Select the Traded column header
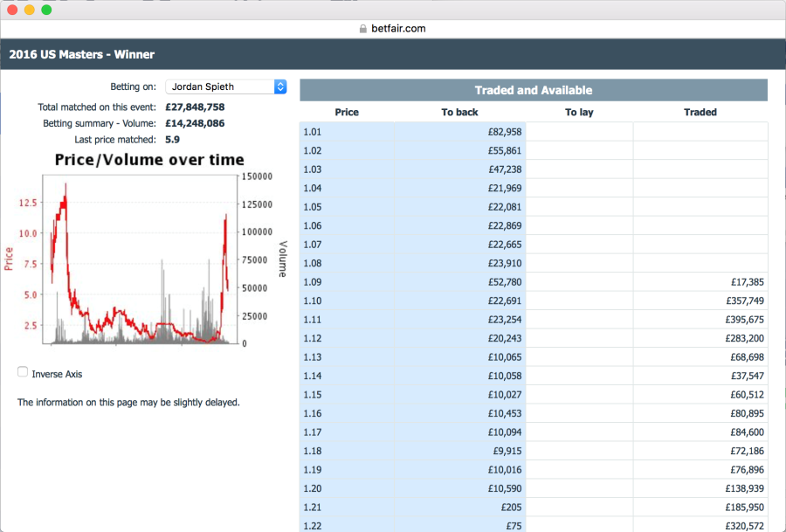This screenshot has height=532, width=786. (x=700, y=113)
